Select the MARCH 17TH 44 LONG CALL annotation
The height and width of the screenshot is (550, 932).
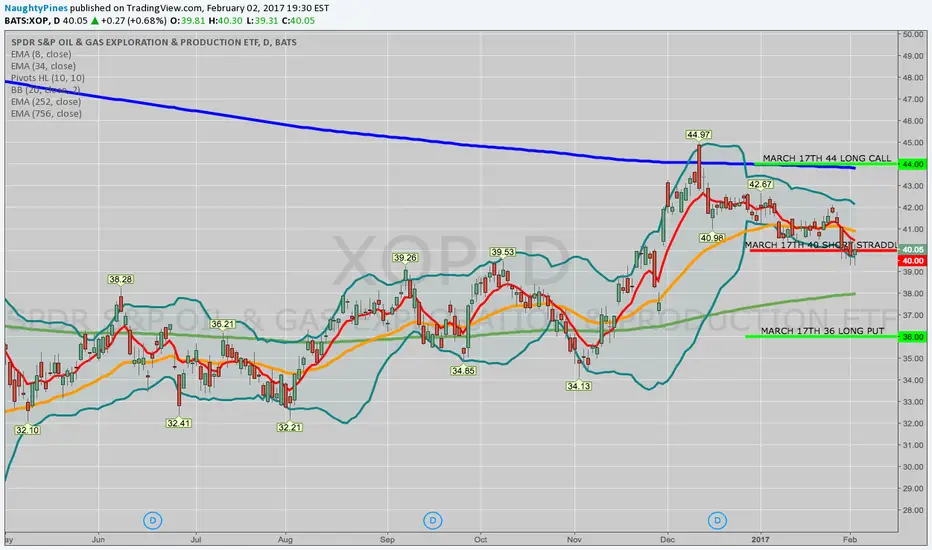(x=827, y=158)
